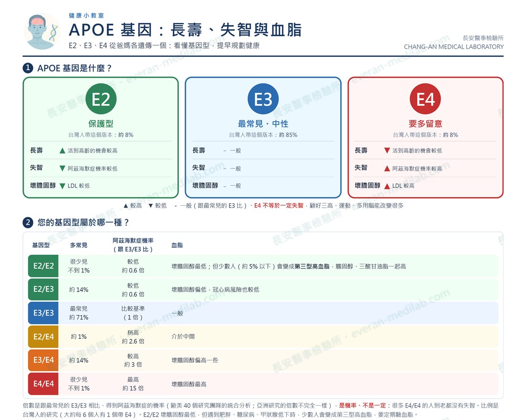Screen dimensions: 525x420
Task: Click the man avatar with DNA illustration
Action: click(x=42, y=31)
